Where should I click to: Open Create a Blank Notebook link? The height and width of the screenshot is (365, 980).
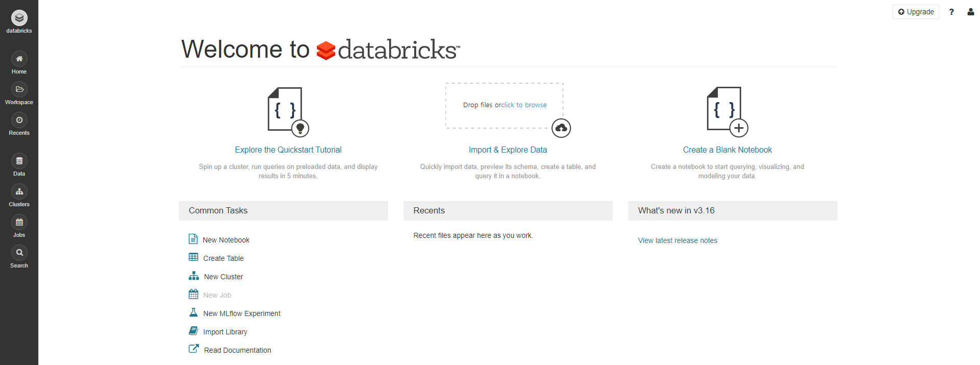click(727, 150)
